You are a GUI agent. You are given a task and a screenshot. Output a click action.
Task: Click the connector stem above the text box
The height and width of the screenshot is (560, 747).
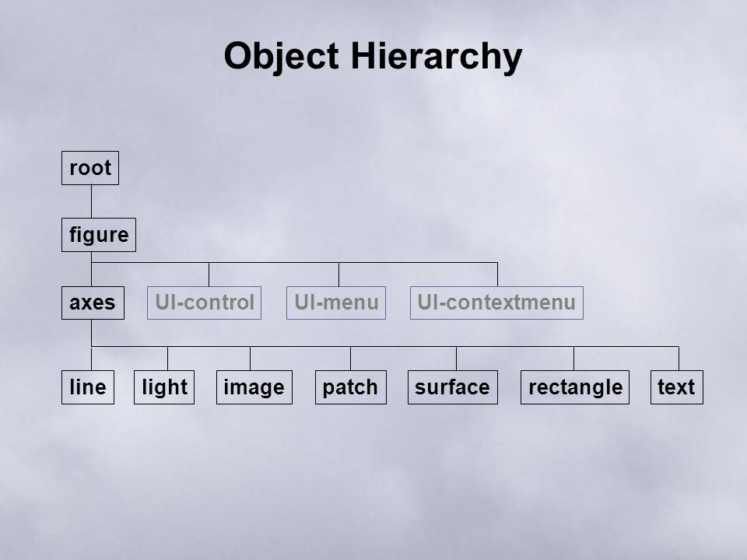click(679, 359)
